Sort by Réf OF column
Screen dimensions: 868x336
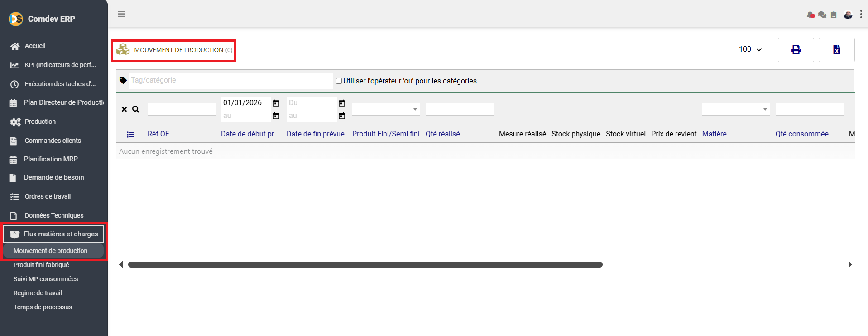coord(158,134)
